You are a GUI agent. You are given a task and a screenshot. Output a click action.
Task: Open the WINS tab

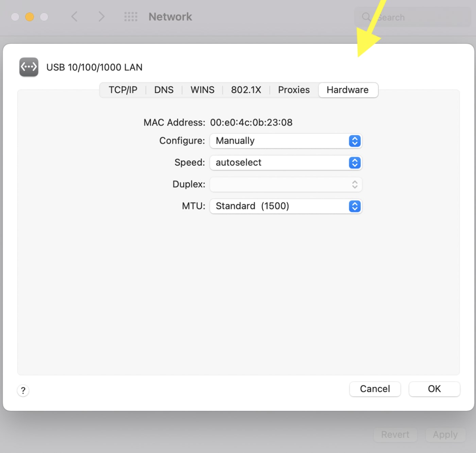[x=202, y=90]
